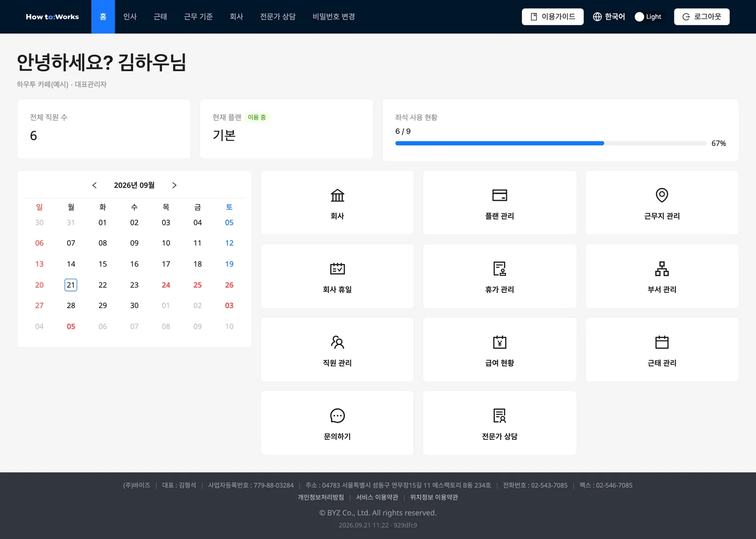Go to previous month in calendar
Screen dimensions: 756x539
click(x=94, y=185)
